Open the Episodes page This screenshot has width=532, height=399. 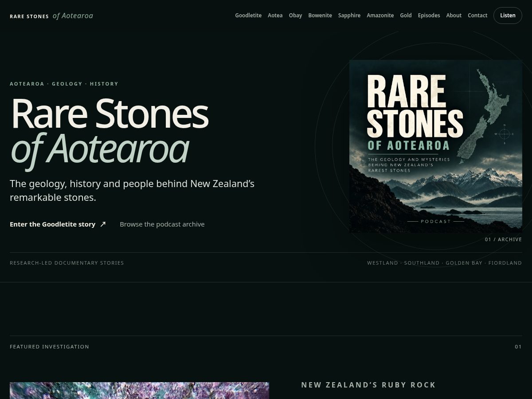point(429,16)
